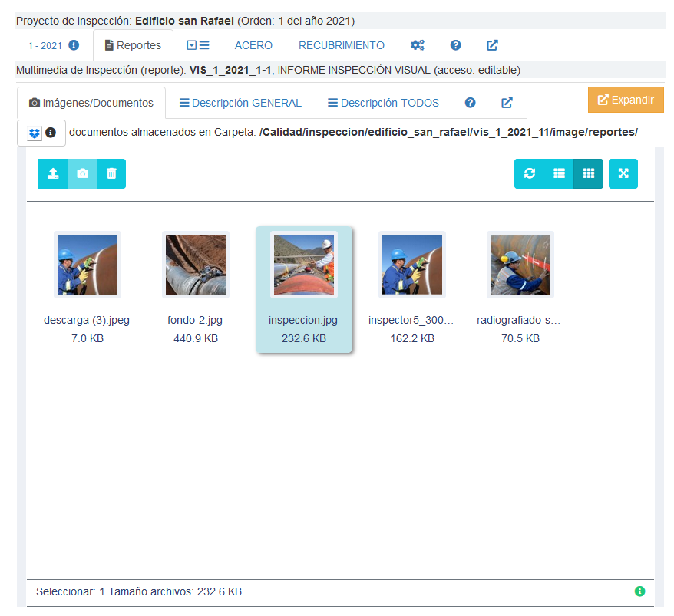Screen dimensions: 674x616
Task: Switch to Descripción GENERAL tab
Action: [x=240, y=103]
